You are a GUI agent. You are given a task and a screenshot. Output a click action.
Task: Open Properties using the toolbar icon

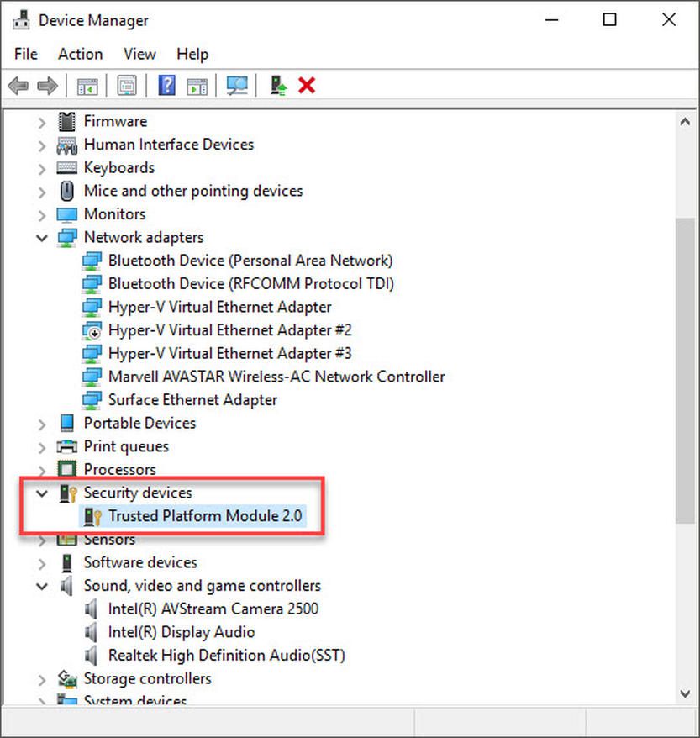pyautogui.click(x=127, y=85)
